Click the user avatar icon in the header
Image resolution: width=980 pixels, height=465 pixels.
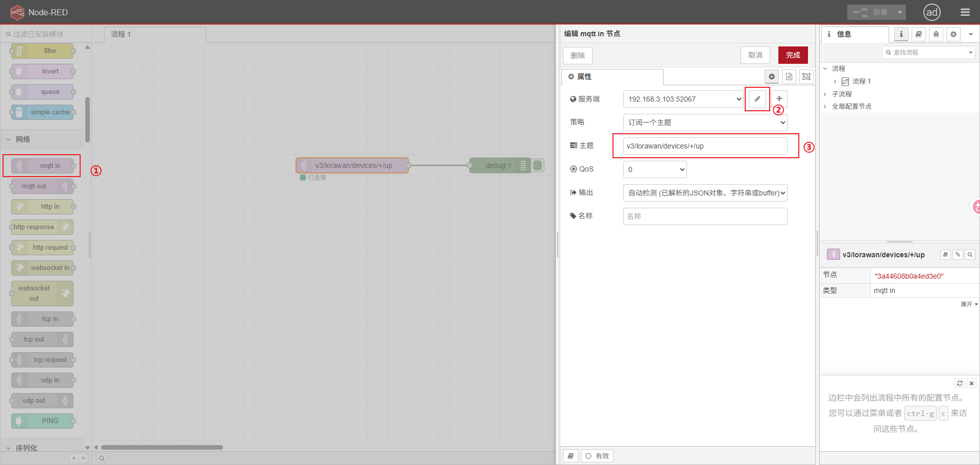pyautogui.click(x=932, y=12)
